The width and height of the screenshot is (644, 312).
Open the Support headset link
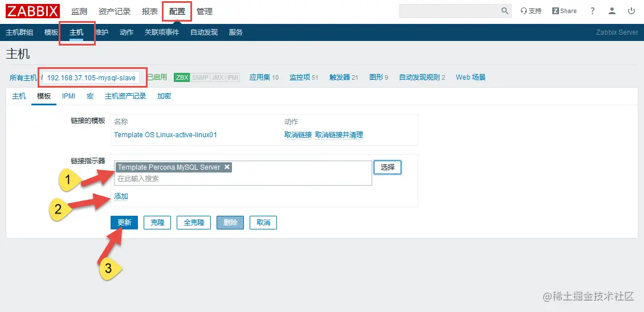(x=531, y=11)
